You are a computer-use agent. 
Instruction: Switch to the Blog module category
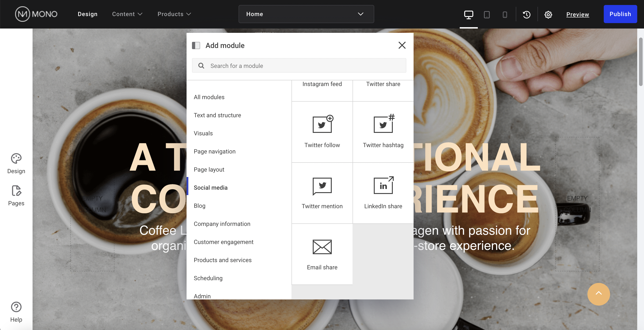[x=199, y=206]
